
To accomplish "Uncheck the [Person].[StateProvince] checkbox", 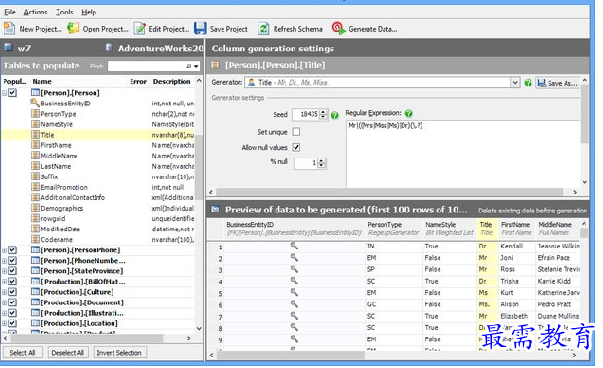I will 13,271.
